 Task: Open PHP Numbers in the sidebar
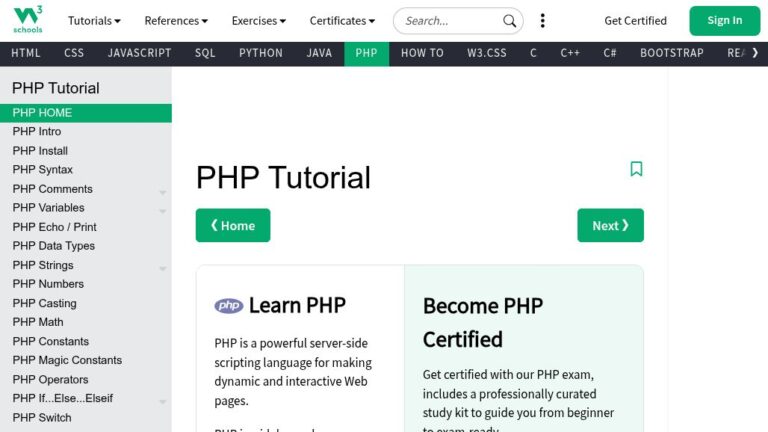click(x=86, y=284)
